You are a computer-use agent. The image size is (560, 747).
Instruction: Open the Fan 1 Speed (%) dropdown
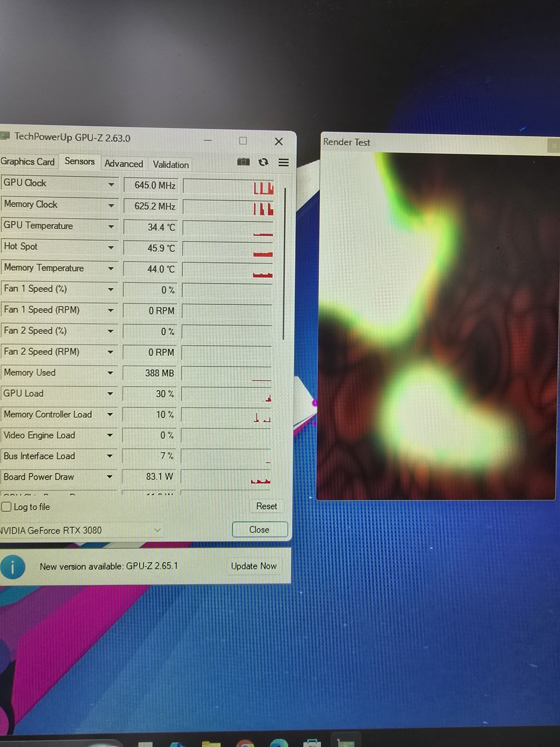111,289
